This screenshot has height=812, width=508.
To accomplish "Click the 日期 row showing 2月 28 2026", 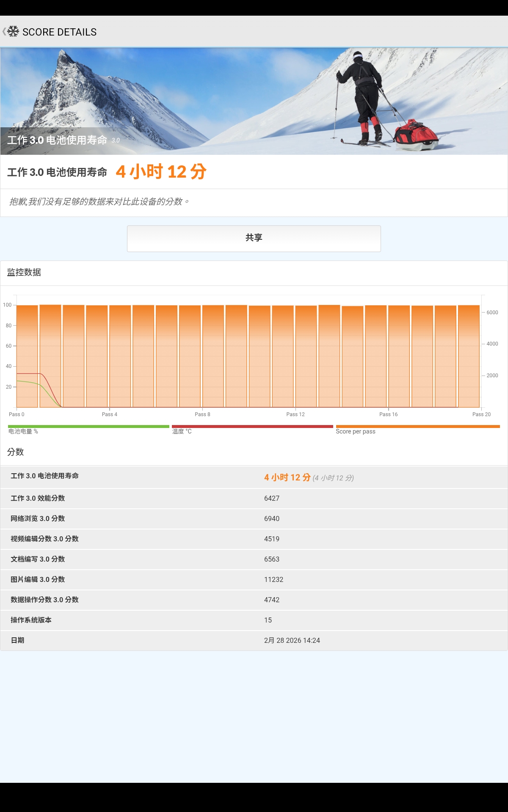I will click(254, 640).
